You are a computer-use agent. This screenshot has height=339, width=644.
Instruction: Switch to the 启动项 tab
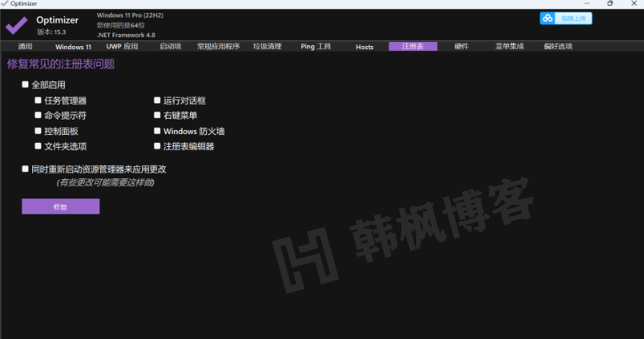[x=170, y=46]
